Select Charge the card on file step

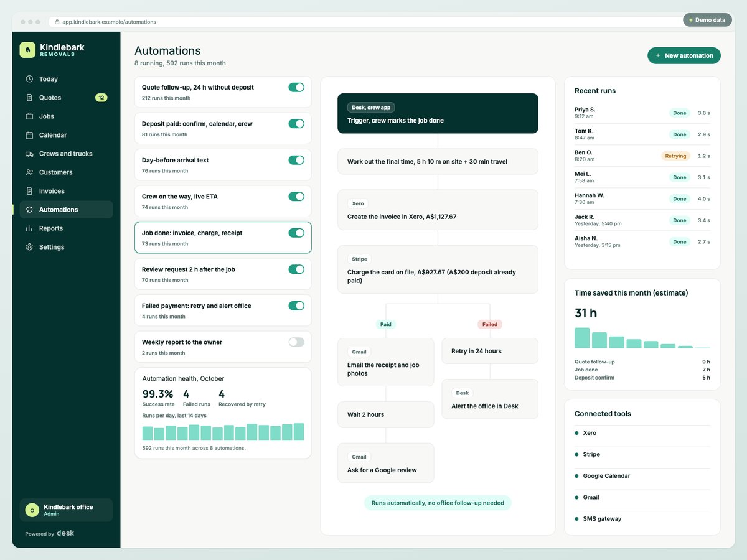point(438,269)
